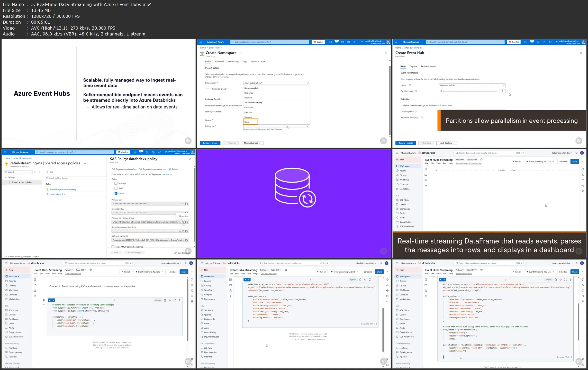Hide Primary connection string content via eye icon
This screenshot has width=588, height=370.
tap(183, 222)
